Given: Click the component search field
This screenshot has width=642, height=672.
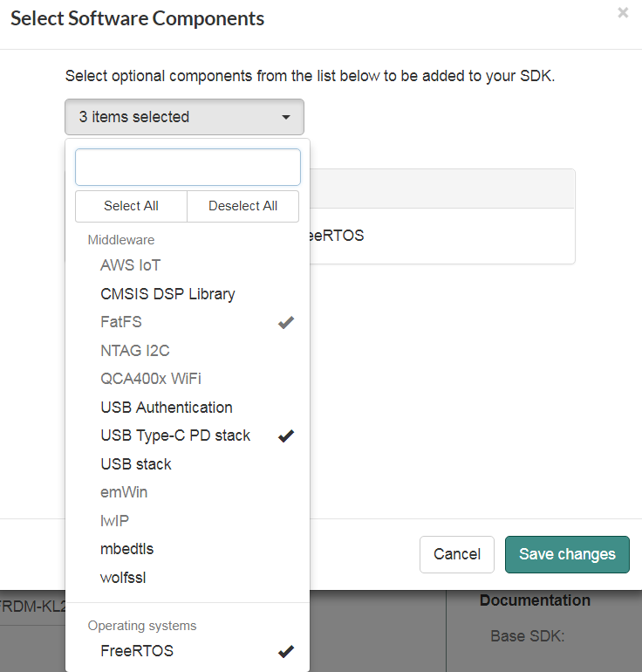Looking at the screenshot, I should click(188, 168).
